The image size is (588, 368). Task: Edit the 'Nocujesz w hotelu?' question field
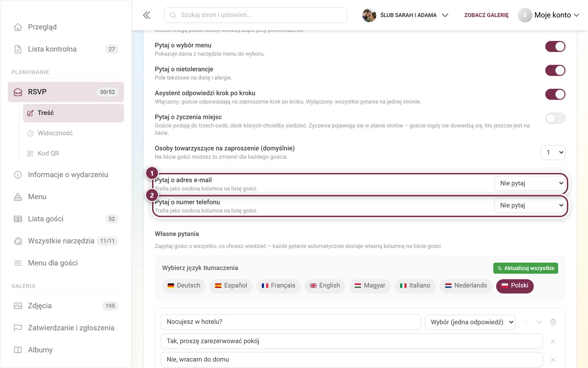291,322
